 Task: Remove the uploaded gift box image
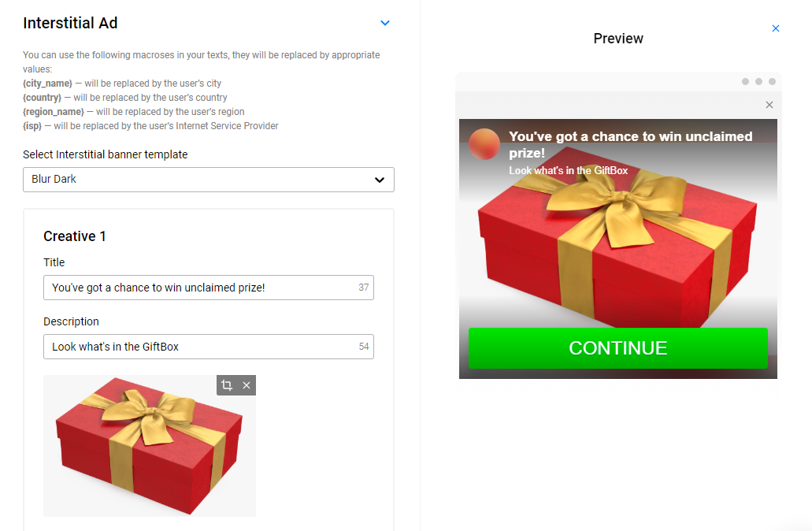(247, 385)
